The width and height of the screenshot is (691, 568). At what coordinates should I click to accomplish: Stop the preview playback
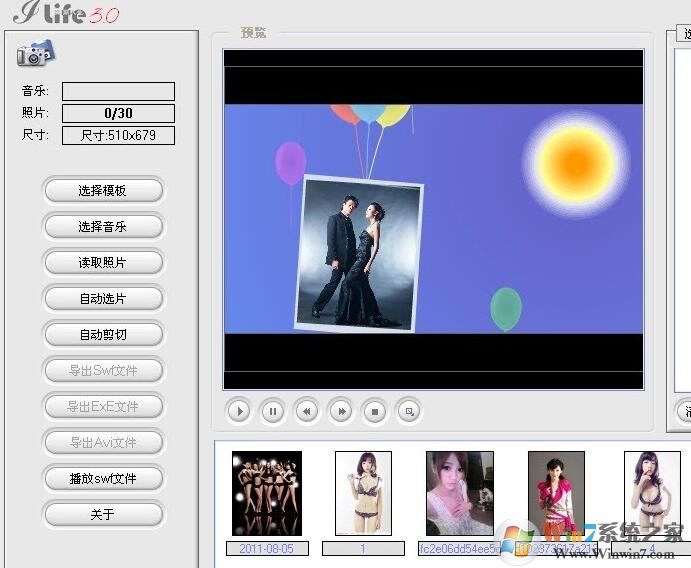click(374, 410)
